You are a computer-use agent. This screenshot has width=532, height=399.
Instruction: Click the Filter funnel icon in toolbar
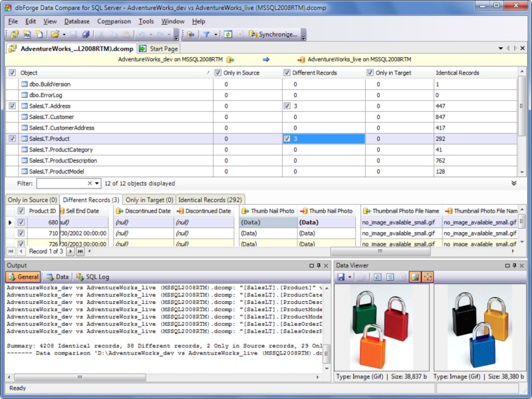[x=206, y=35]
